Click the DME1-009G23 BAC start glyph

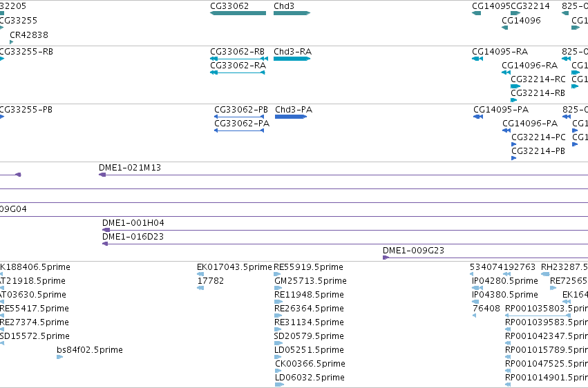(386, 258)
